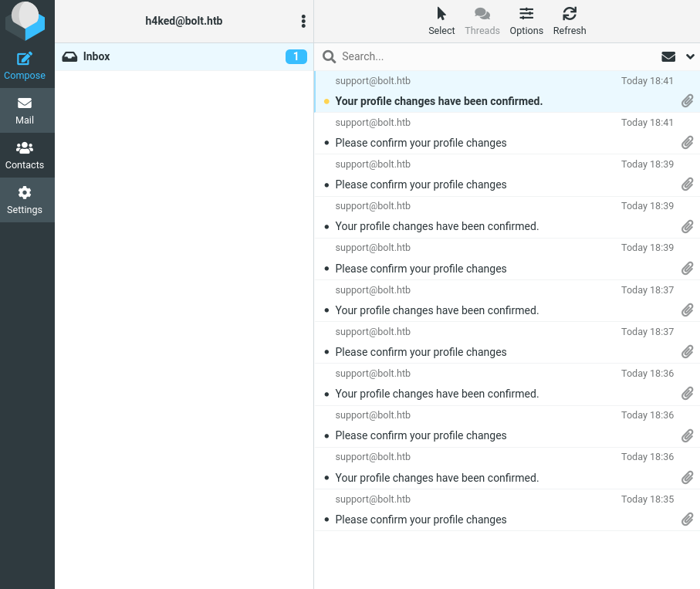Expand the search options chevron

(x=690, y=56)
